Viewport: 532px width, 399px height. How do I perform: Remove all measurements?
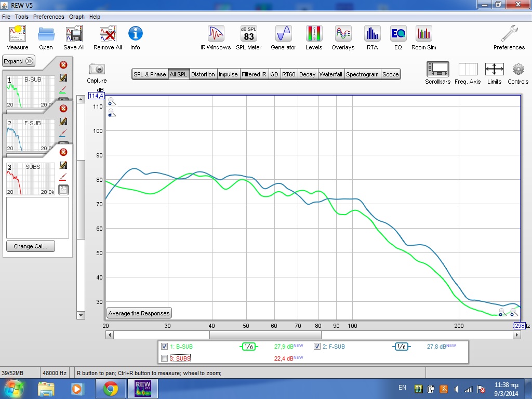[x=108, y=37]
